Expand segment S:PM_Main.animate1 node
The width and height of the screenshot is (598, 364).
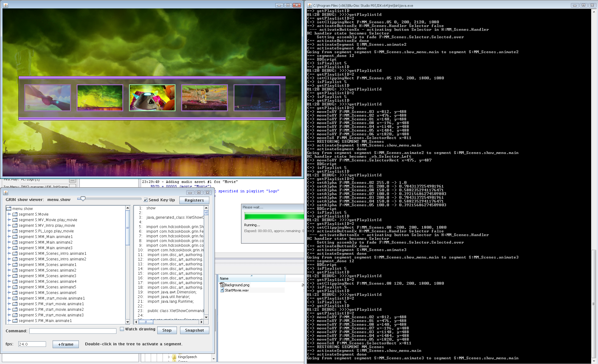pos(9,321)
